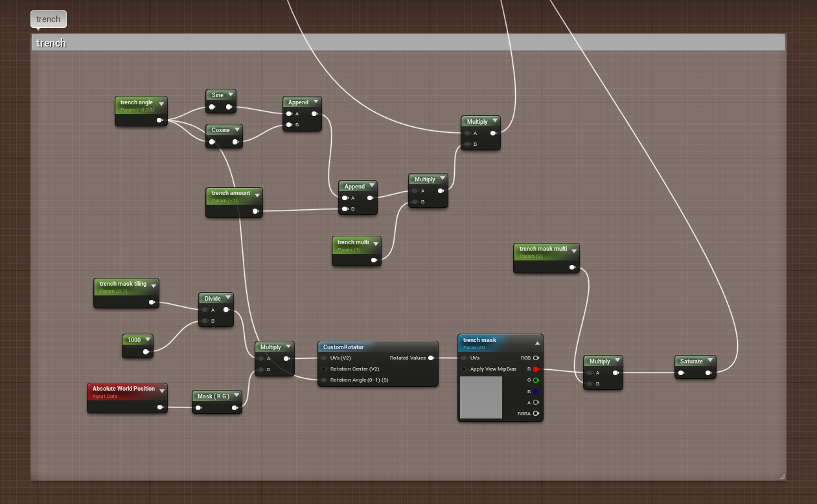Click CustomRotator Rotation Center (V2) pin
817x504 pixels.
pyautogui.click(x=325, y=369)
